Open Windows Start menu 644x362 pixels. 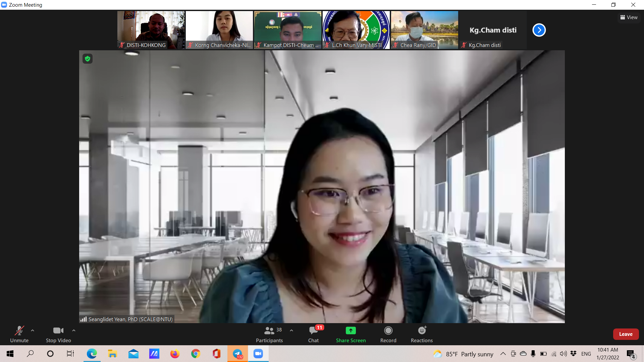point(10,354)
